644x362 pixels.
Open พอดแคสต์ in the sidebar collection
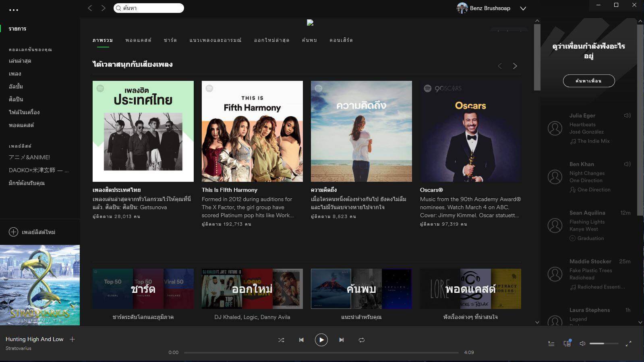pyautogui.click(x=21, y=125)
